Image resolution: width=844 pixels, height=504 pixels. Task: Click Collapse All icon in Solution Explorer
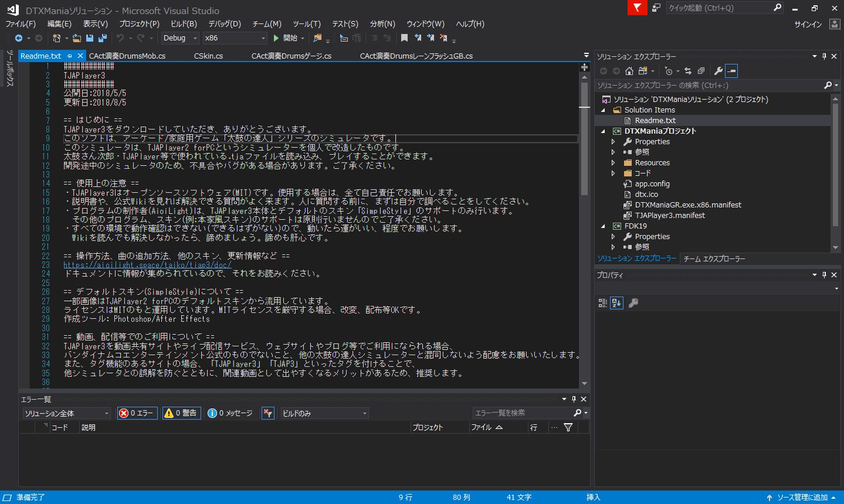pyautogui.click(x=701, y=71)
